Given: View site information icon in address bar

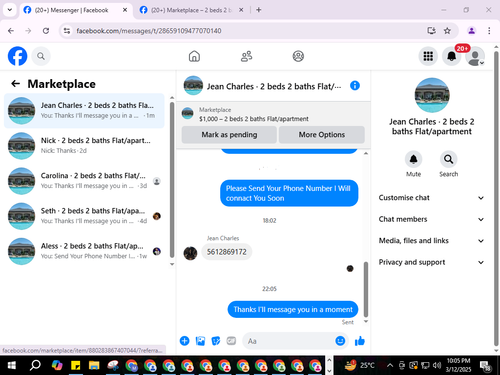Looking at the screenshot, I should 67,31.
